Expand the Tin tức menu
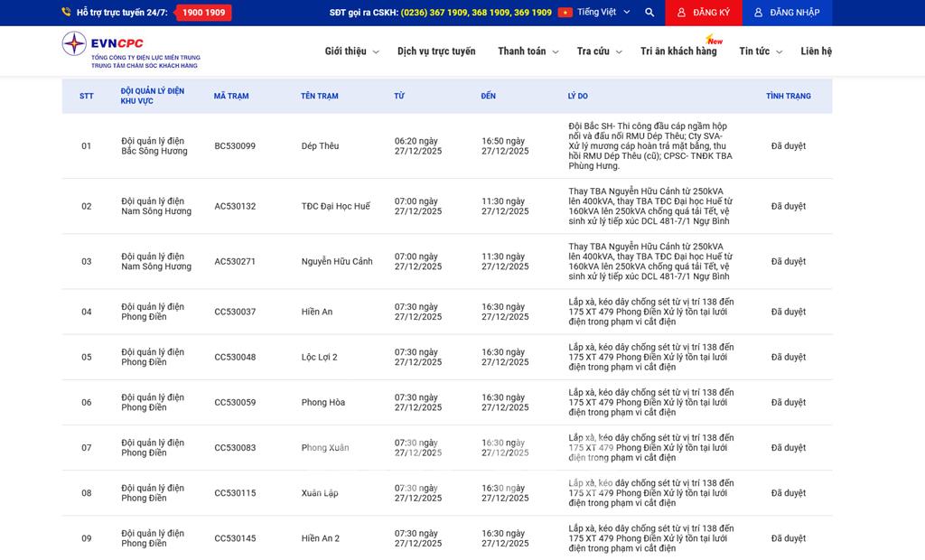Screen dimensions: 925x560 [x=760, y=51]
